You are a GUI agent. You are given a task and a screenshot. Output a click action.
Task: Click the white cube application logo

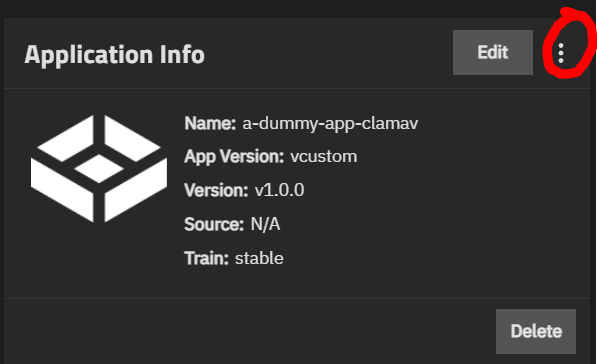tap(99, 168)
